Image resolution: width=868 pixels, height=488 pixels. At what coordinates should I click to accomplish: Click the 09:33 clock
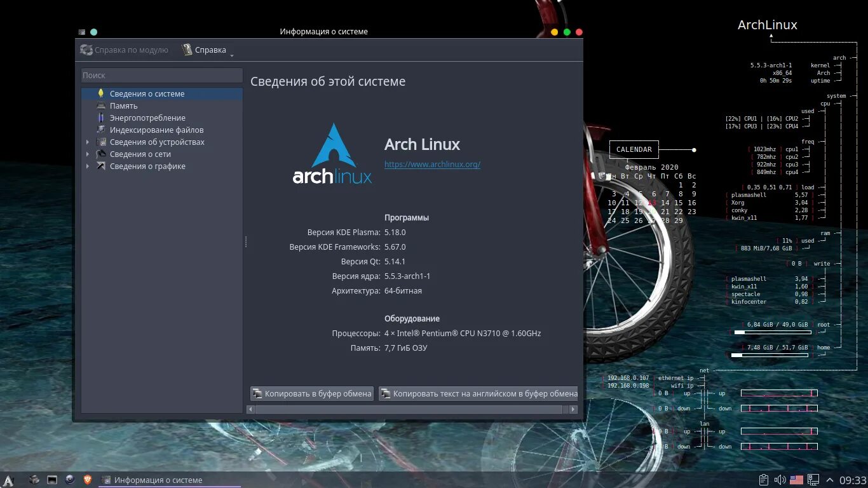(853, 480)
